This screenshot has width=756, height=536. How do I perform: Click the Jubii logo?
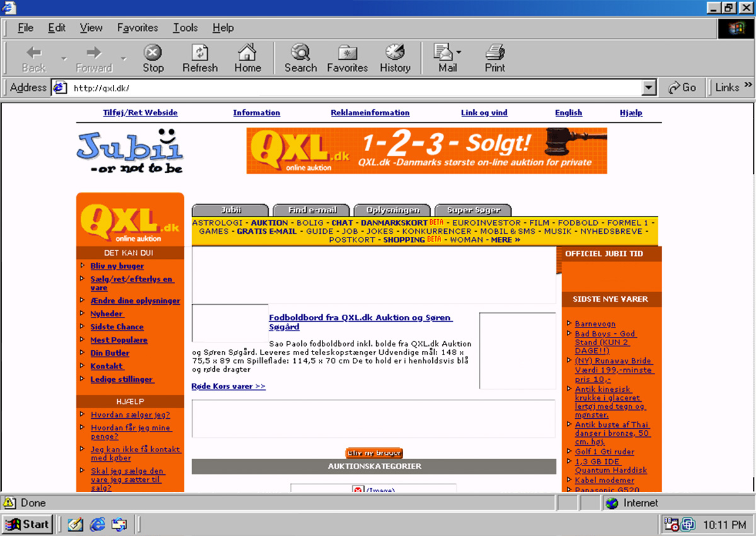point(130,151)
